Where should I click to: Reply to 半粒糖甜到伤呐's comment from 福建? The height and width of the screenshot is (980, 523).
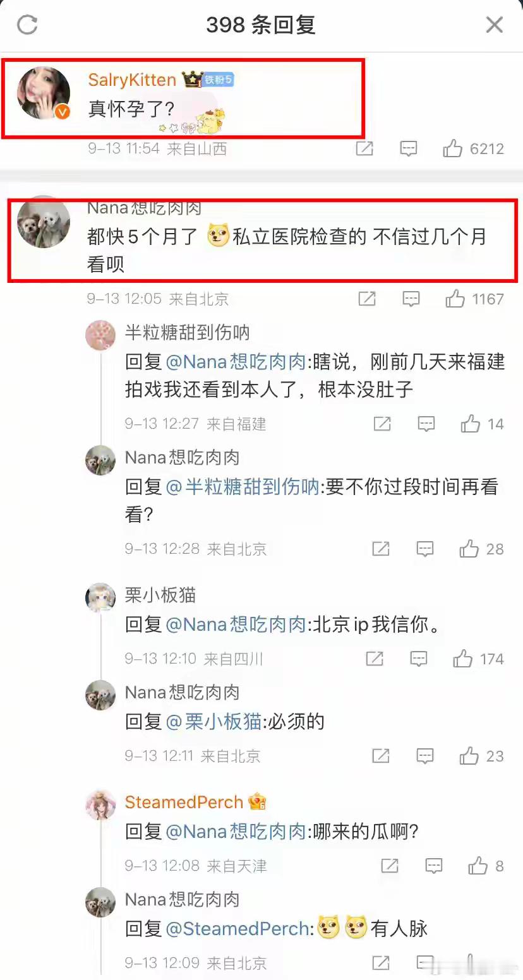(426, 424)
